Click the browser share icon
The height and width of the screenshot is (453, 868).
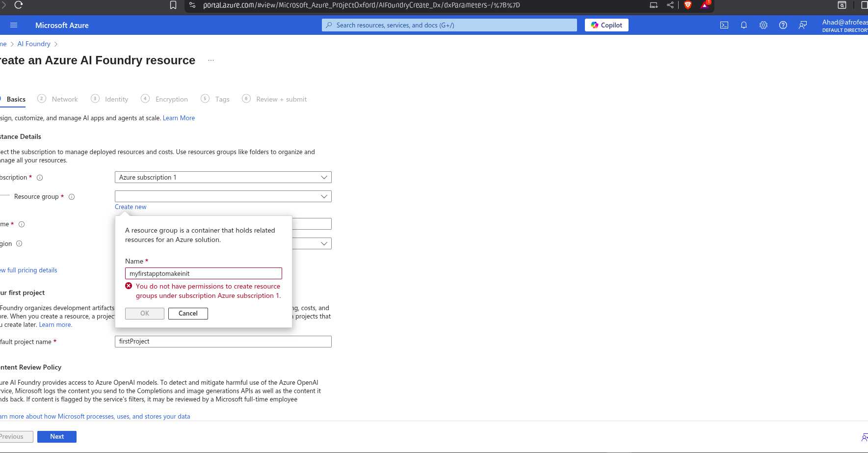coord(670,5)
